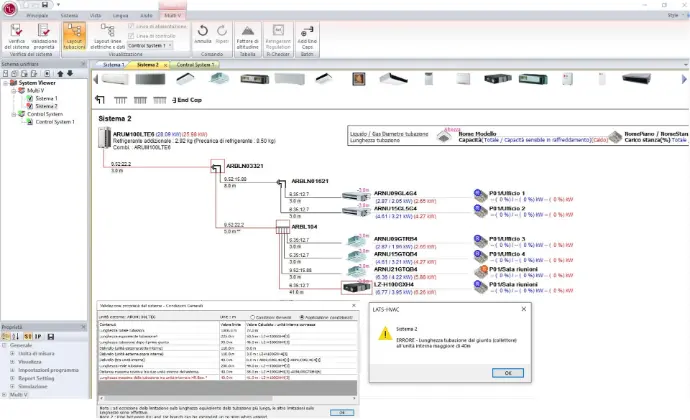Expand the Unità di misura property group

(13, 353)
